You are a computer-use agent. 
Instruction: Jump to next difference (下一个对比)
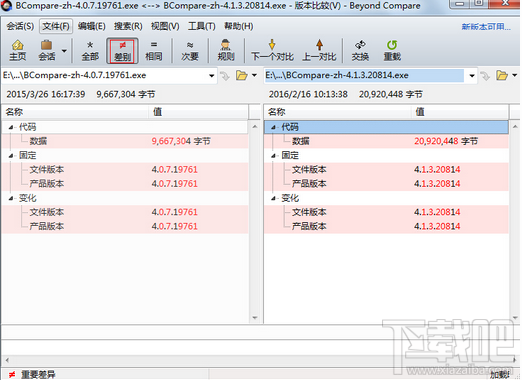click(272, 50)
